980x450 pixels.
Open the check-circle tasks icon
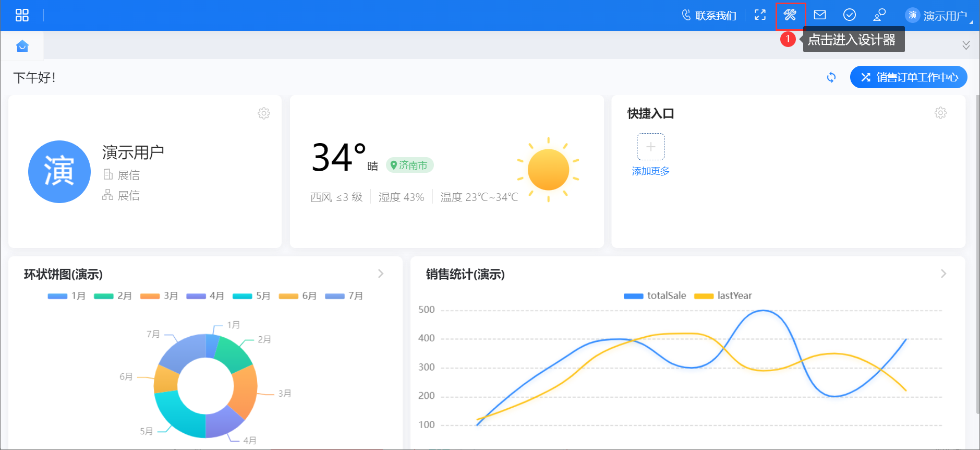tap(850, 15)
